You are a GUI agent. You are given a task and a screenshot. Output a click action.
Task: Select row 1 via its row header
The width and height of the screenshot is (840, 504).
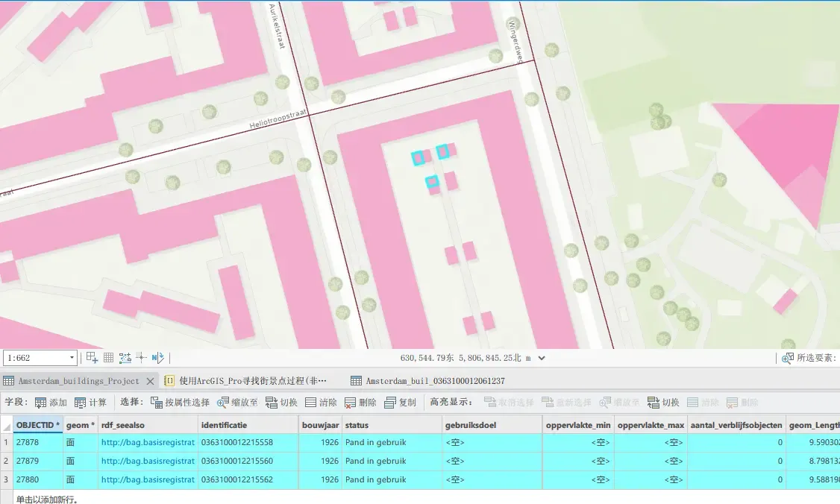tap(7, 442)
